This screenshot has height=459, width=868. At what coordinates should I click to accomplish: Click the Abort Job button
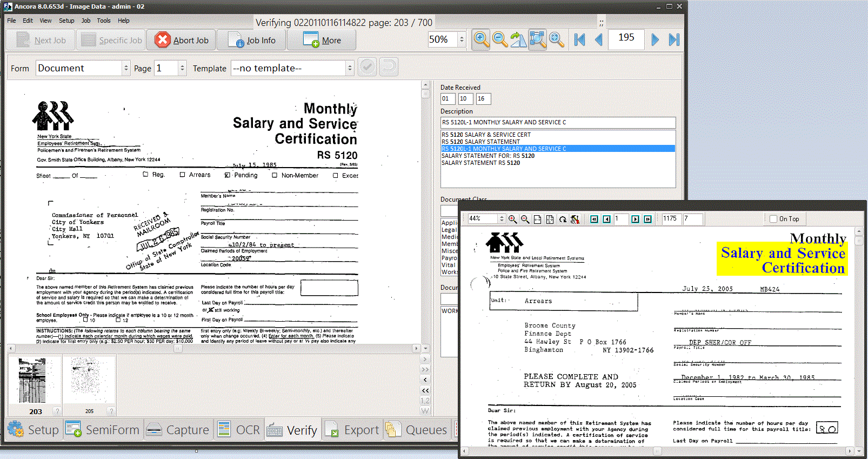tap(182, 40)
